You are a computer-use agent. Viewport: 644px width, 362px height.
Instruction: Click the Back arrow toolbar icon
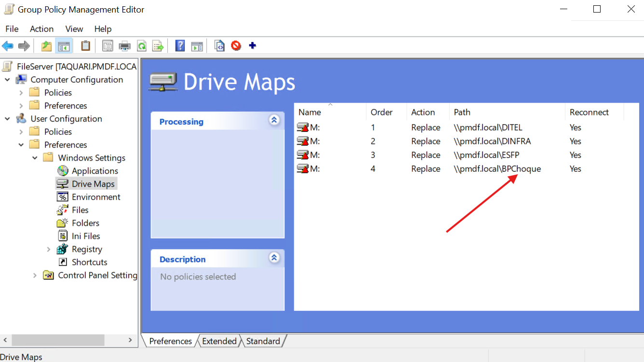click(x=8, y=46)
